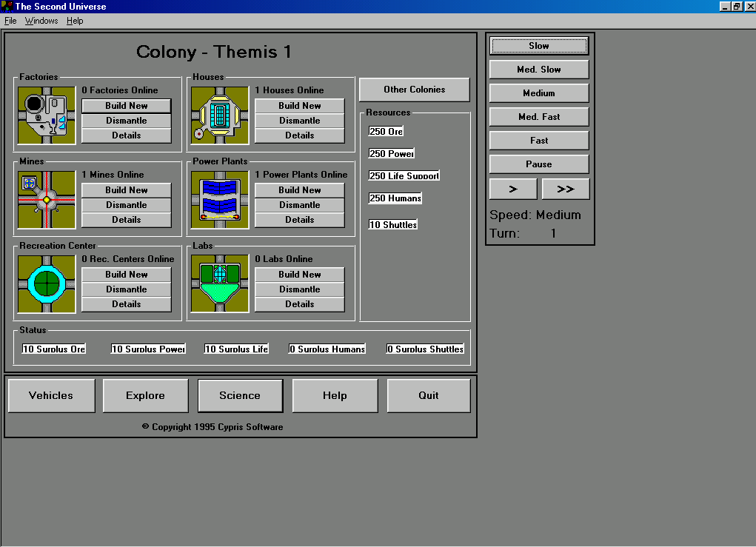Click the Houses building icon
This screenshot has height=547, width=756.
coord(220,115)
